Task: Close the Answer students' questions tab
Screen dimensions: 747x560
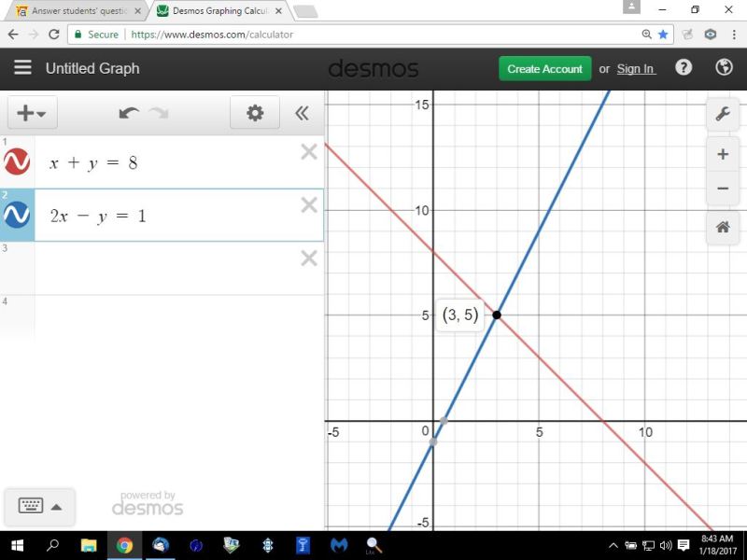Action: 137,11
